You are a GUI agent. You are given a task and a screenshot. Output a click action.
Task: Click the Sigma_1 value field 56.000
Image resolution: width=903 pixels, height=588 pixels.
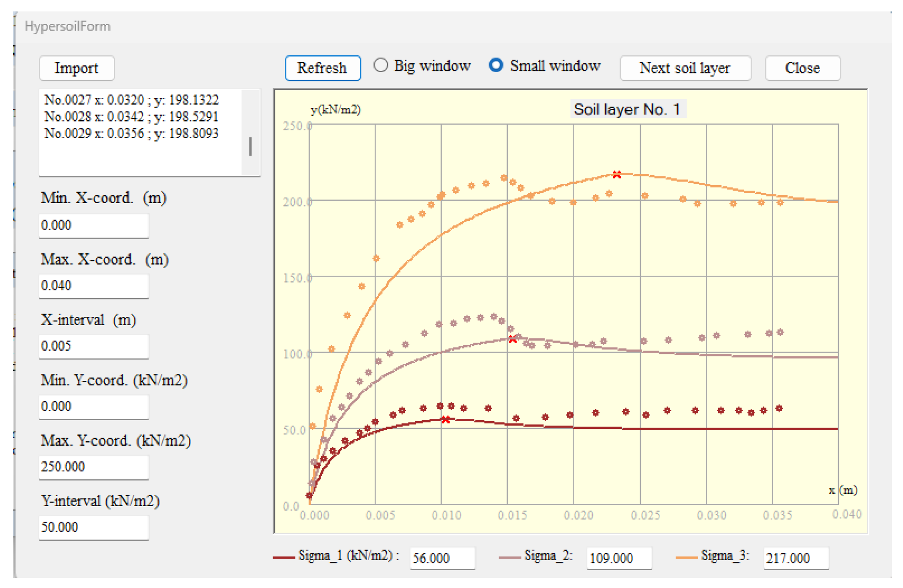442,558
